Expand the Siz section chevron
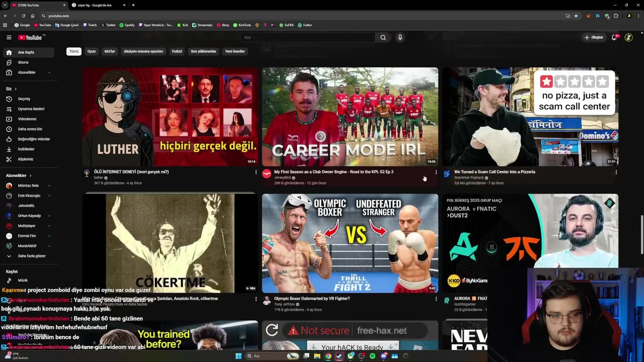 coord(16,89)
